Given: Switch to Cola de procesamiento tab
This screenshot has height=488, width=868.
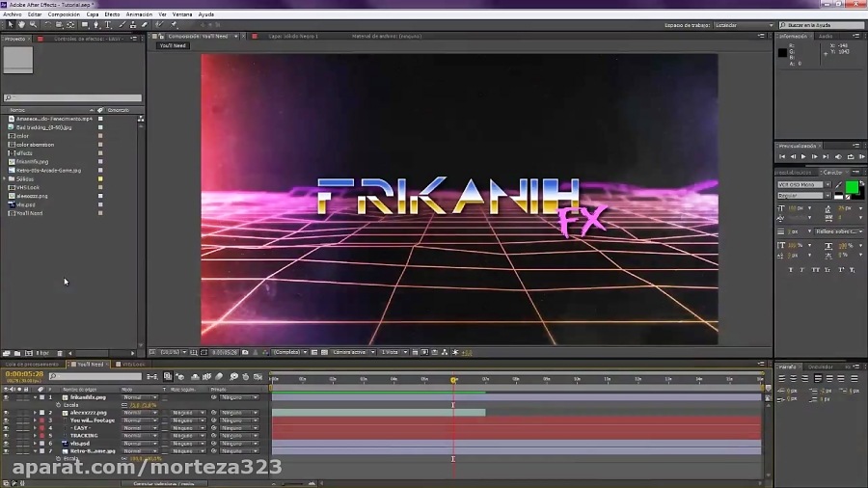Looking at the screenshot, I should tap(32, 364).
